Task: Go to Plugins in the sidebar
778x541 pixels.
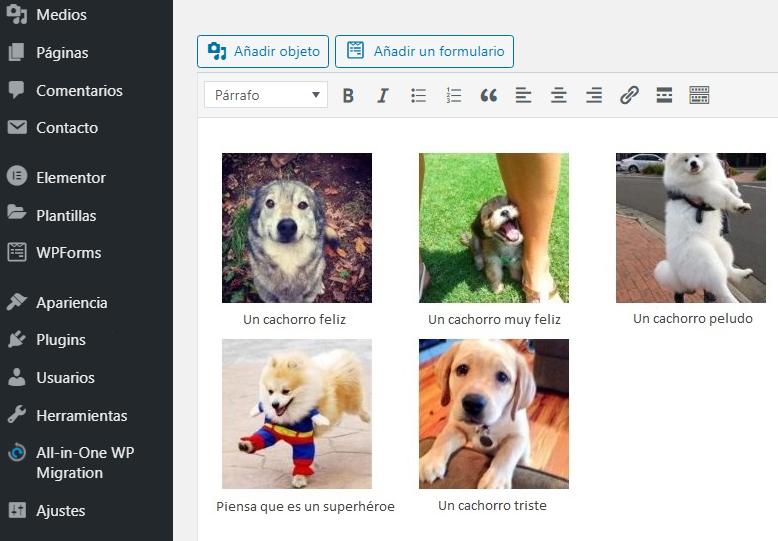Action: tap(60, 340)
